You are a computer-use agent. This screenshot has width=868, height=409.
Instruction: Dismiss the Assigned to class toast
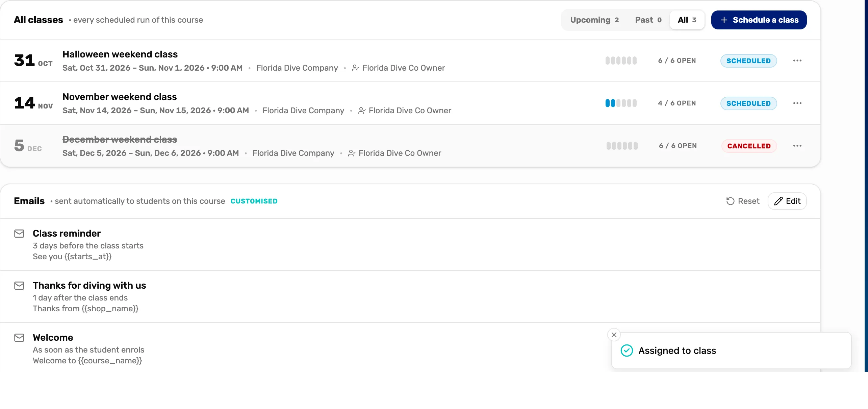tap(614, 335)
